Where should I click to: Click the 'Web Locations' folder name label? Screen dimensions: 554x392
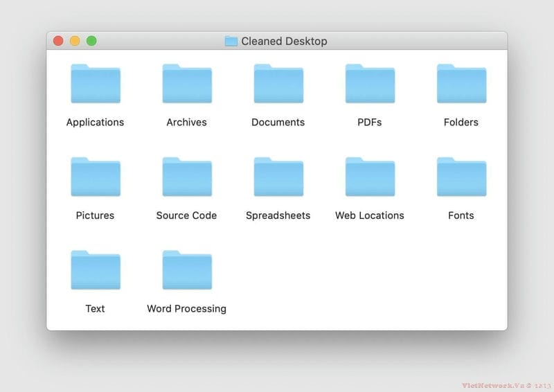pyautogui.click(x=369, y=215)
